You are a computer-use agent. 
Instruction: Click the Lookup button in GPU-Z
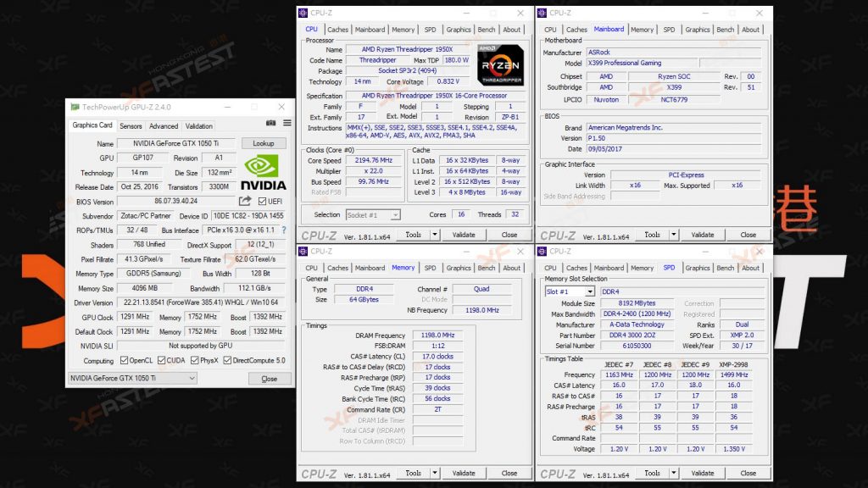coord(263,143)
